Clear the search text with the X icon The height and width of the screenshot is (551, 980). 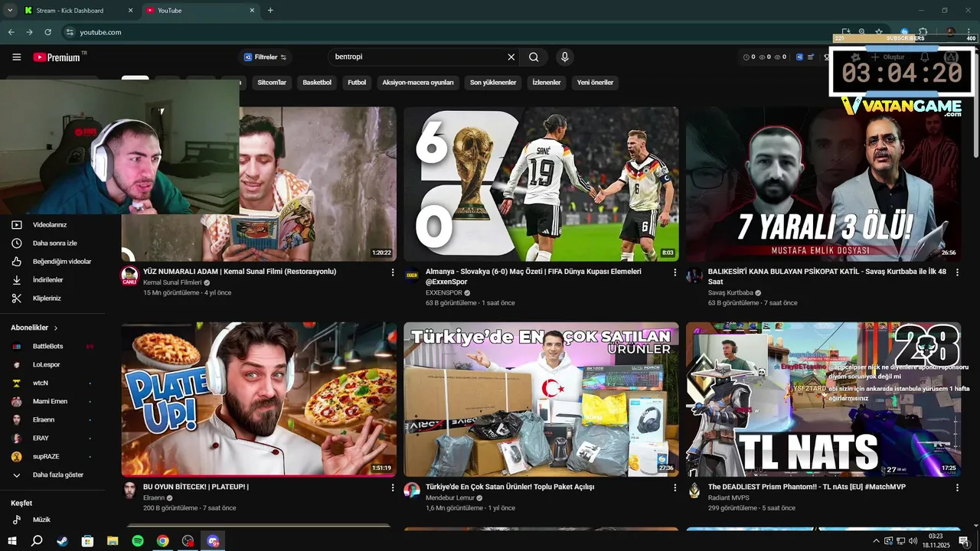coord(511,57)
